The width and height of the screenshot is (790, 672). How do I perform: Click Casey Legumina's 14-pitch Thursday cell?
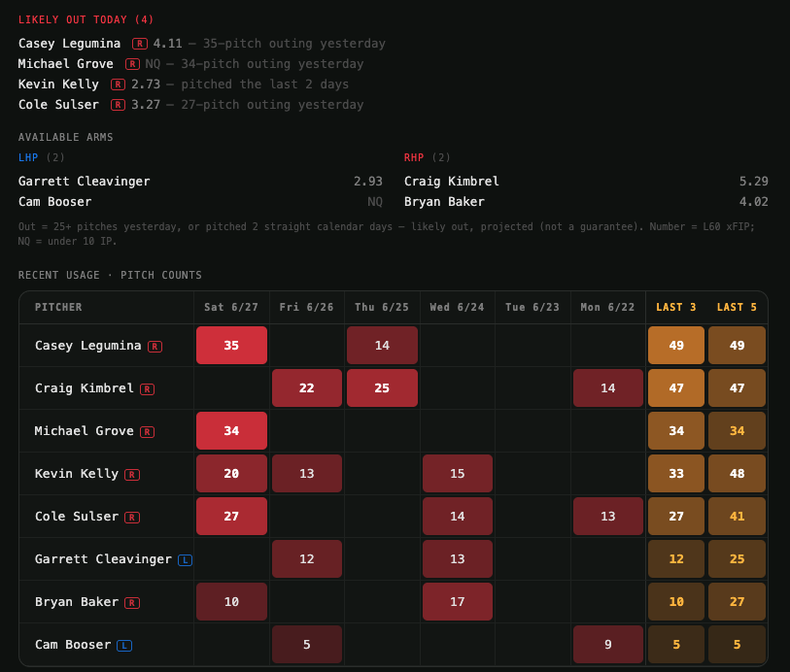[382, 346]
